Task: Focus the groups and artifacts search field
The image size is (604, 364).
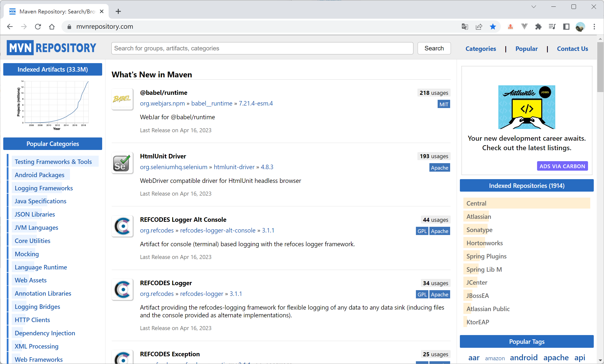Action: pyautogui.click(x=262, y=48)
